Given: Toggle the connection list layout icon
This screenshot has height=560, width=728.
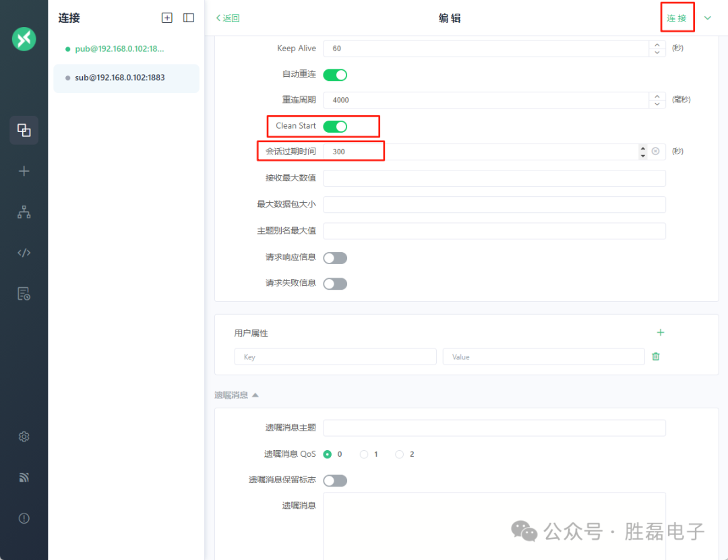Looking at the screenshot, I should click(x=189, y=18).
